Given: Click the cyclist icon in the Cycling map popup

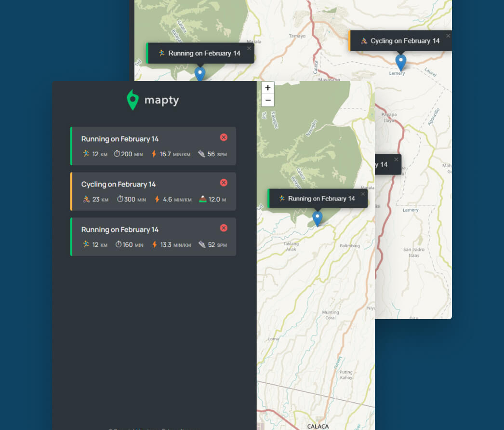Looking at the screenshot, I should tap(364, 41).
